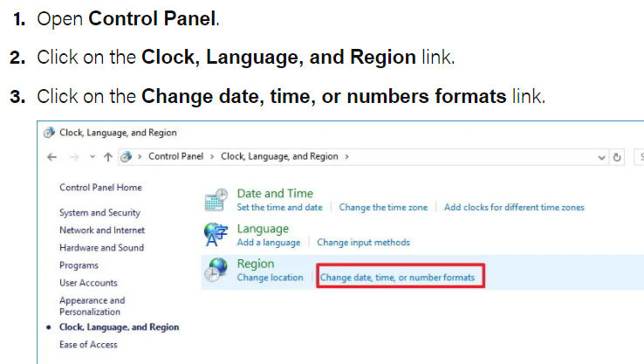Click the Control Panel icon in address bar
The image size is (644, 364).
[127, 156]
